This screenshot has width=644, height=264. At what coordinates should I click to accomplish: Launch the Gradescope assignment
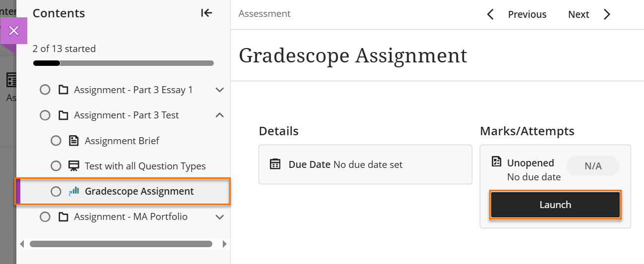pyautogui.click(x=555, y=205)
